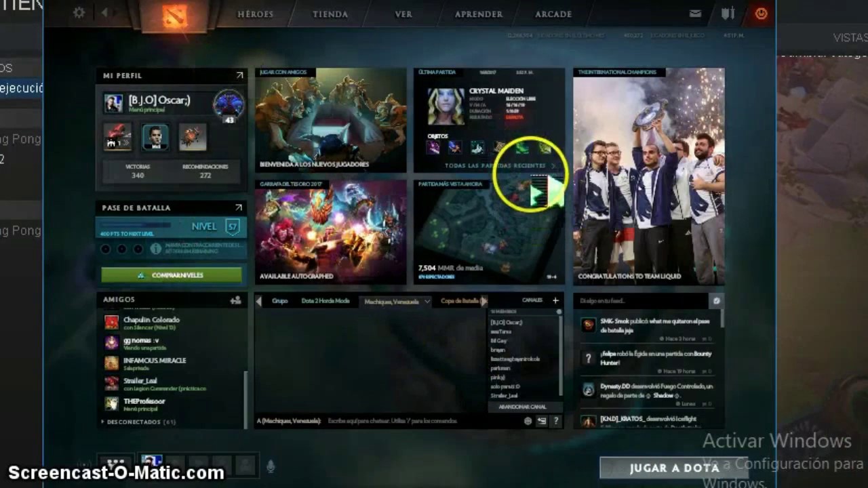Click the first purple item under Objetos
Screen dimensions: 868x488
coord(433,147)
